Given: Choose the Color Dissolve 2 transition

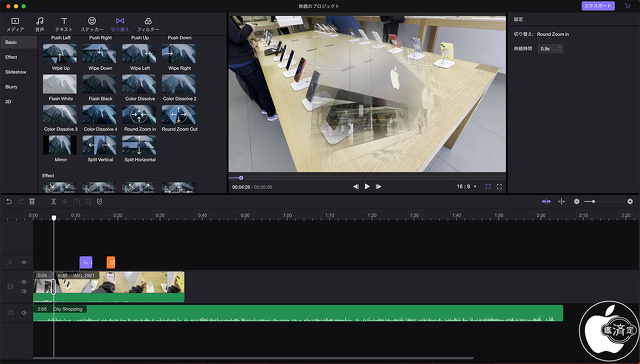Looking at the screenshot, I should click(179, 84).
